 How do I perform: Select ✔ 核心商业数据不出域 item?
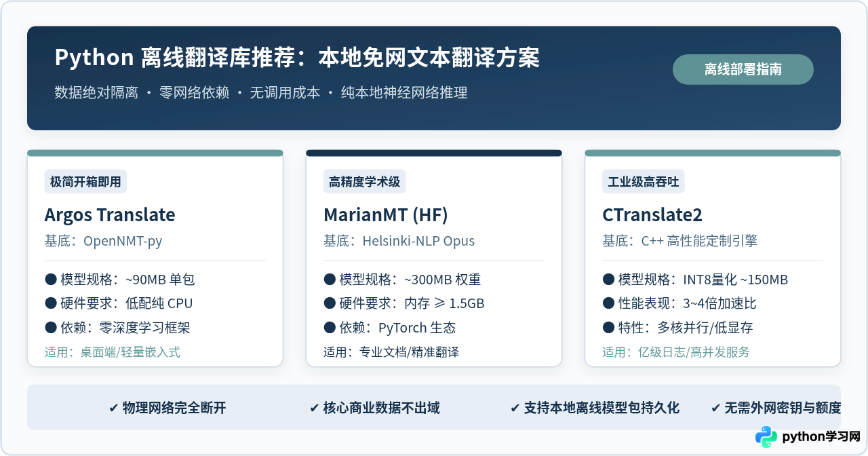tap(374, 408)
